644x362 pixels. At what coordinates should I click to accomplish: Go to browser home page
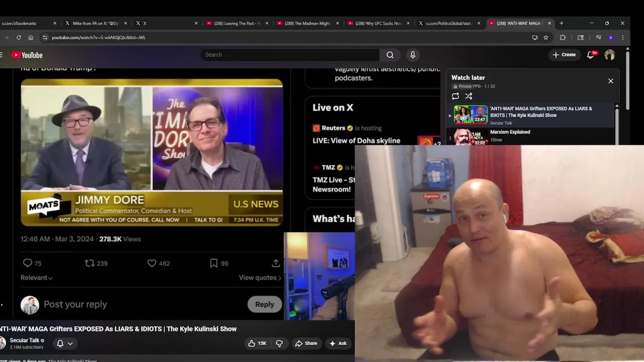31,37
